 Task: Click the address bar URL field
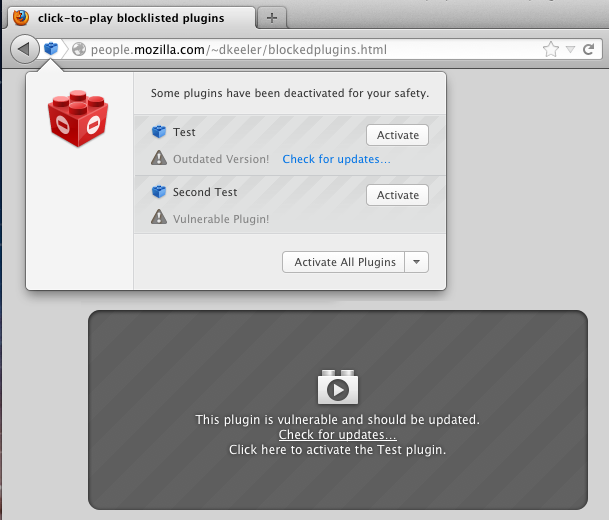[300, 49]
